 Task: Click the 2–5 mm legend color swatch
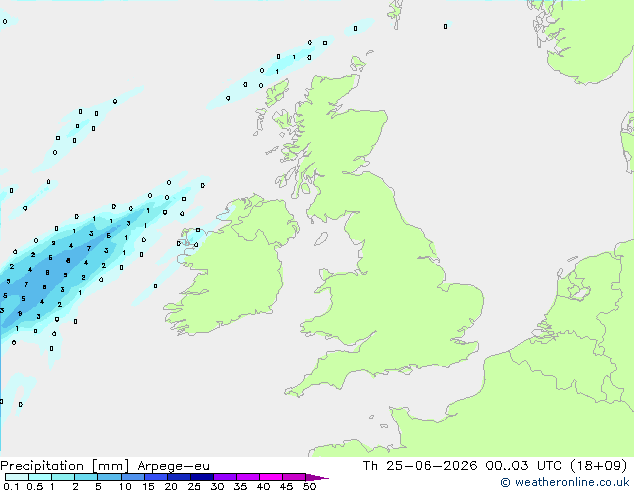click(x=86, y=477)
